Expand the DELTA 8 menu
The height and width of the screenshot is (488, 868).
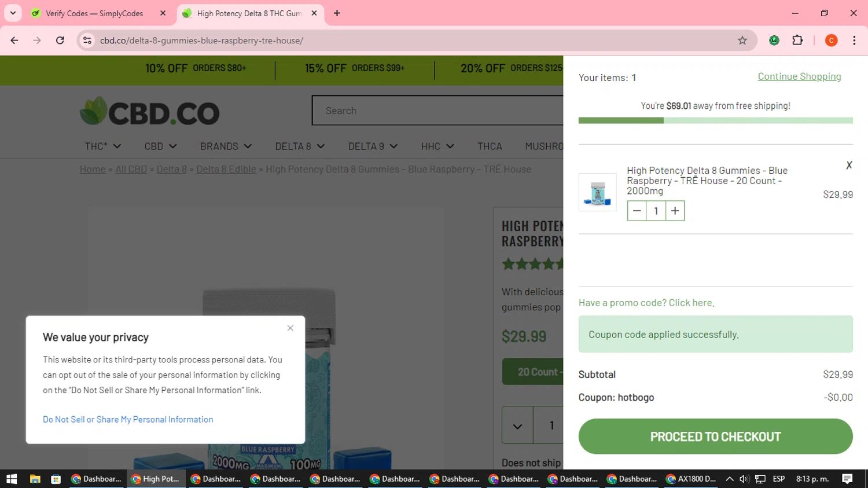click(x=300, y=146)
